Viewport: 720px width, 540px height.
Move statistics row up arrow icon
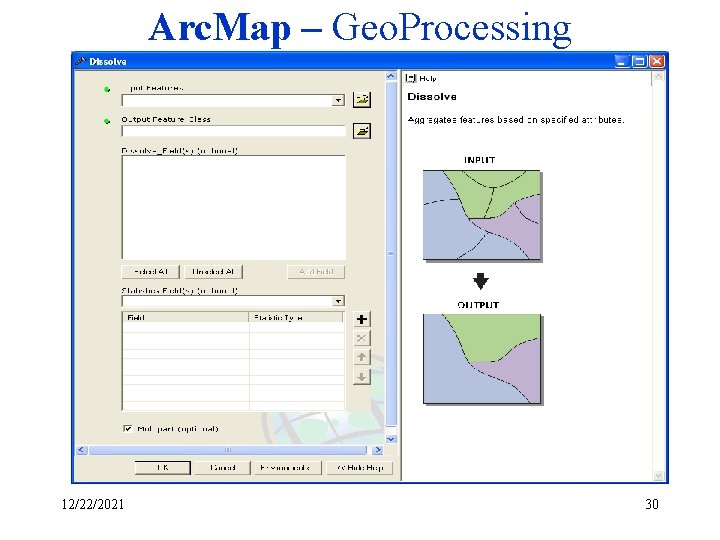pos(361,357)
